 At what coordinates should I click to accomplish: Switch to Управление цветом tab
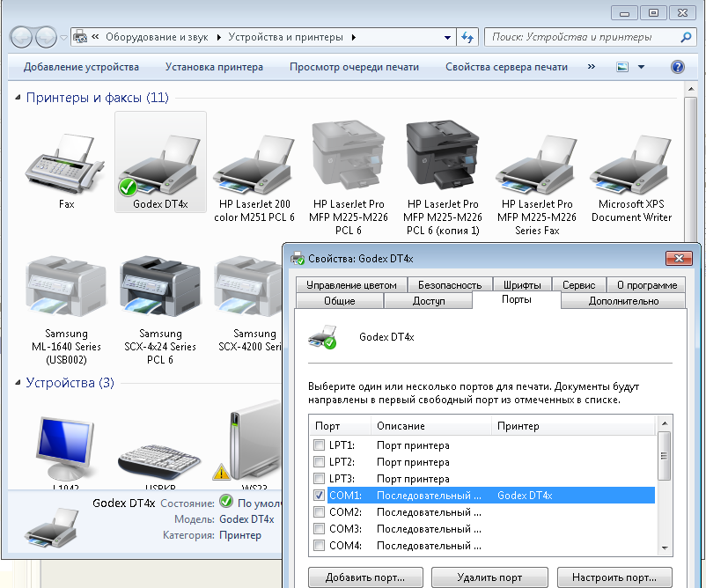point(351,285)
